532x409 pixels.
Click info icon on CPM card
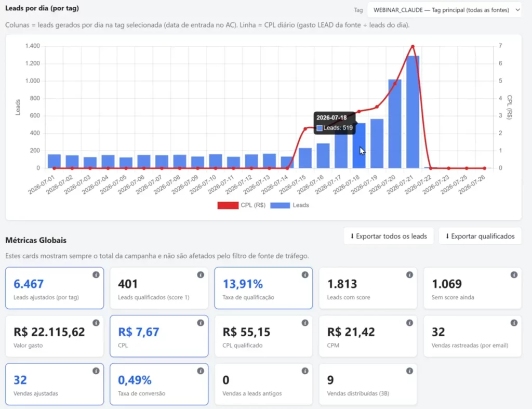409,323
